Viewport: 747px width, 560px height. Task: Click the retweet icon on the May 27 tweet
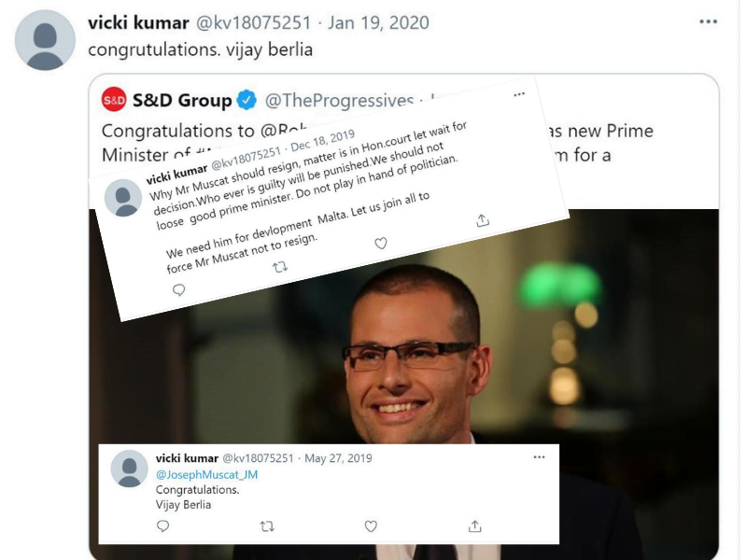pyautogui.click(x=267, y=526)
